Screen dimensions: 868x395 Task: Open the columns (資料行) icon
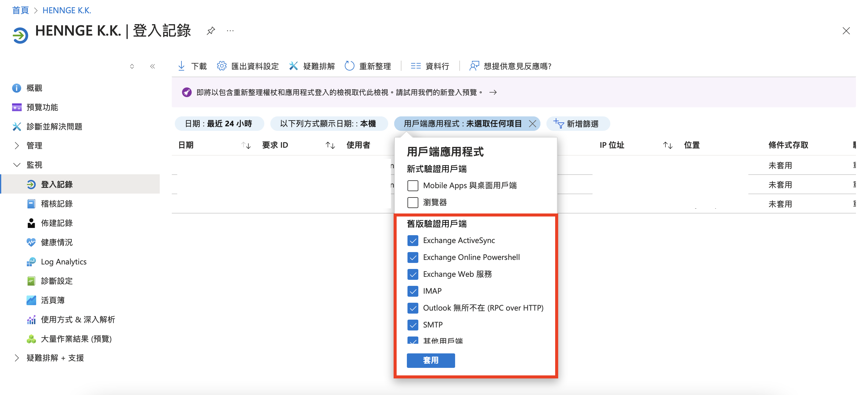[x=416, y=66]
